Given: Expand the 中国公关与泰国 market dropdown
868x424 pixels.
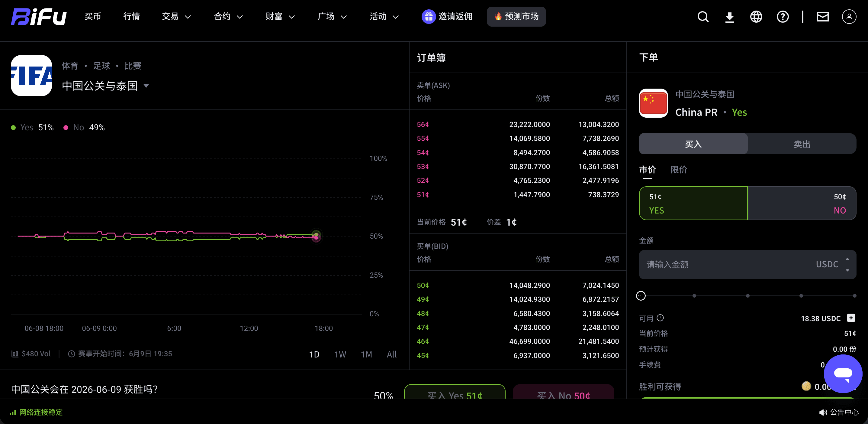Looking at the screenshot, I should point(146,85).
